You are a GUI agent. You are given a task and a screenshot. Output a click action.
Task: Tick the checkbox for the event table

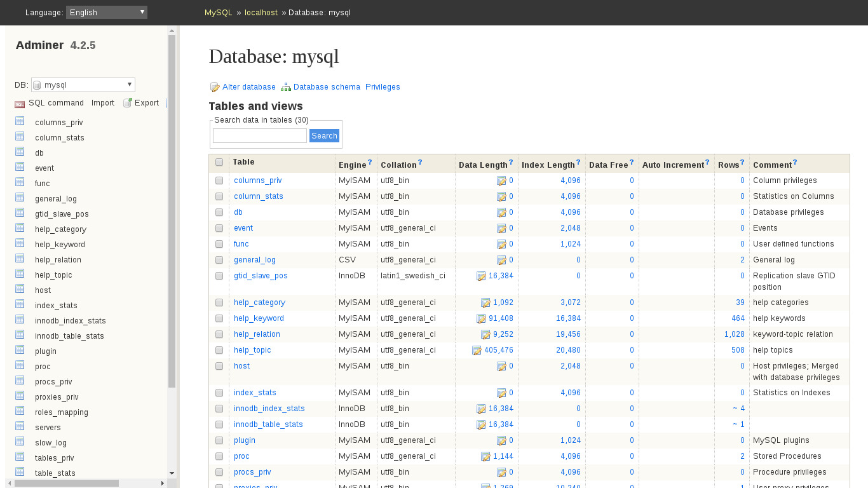point(219,228)
